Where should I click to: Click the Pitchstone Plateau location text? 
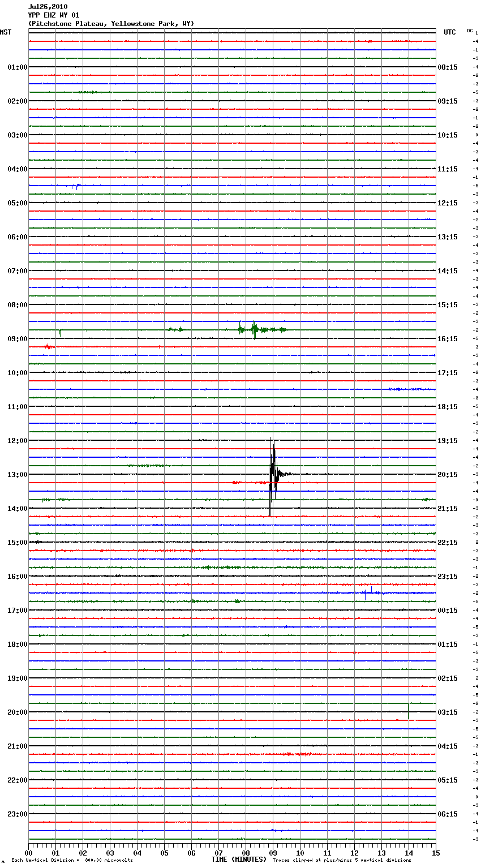pos(111,24)
